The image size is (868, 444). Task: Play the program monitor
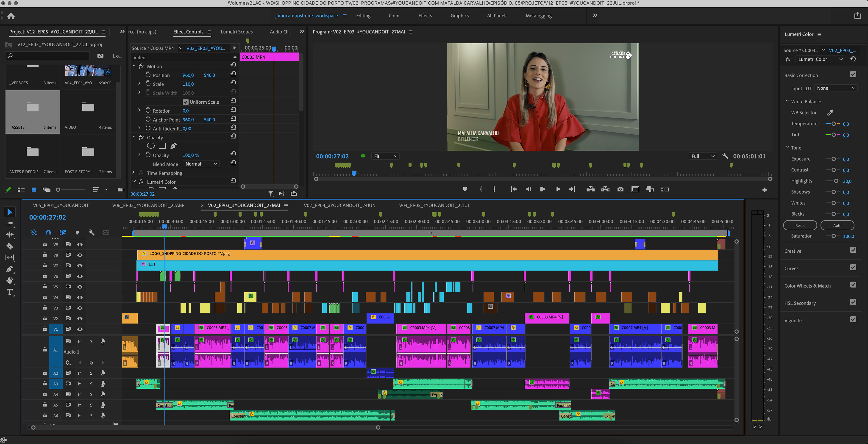pos(542,189)
